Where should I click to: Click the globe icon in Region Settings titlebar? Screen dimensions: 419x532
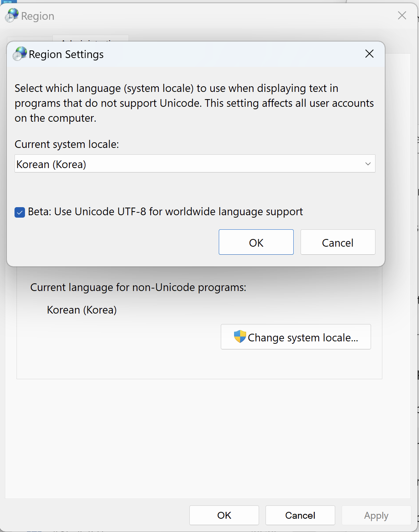(x=19, y=54)
